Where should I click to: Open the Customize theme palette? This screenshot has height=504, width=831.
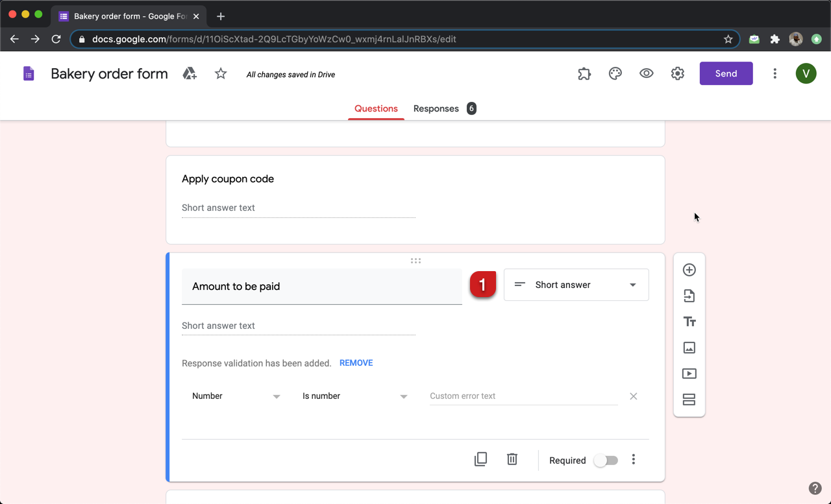[615, 74]
